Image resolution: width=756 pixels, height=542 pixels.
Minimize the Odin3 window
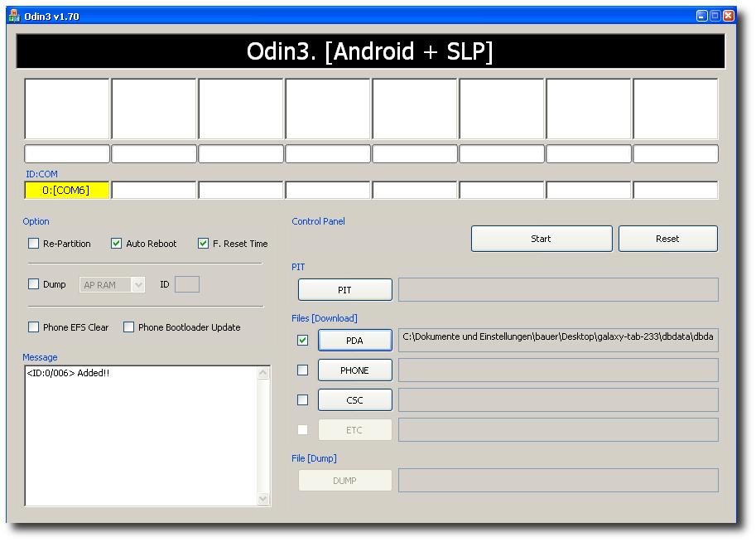pos(702,16)
